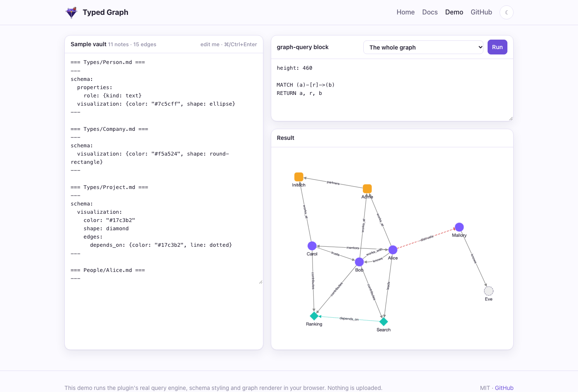Toggle dark mode with moon button
This screenshot has width=578, height=392.
point(507,12)
